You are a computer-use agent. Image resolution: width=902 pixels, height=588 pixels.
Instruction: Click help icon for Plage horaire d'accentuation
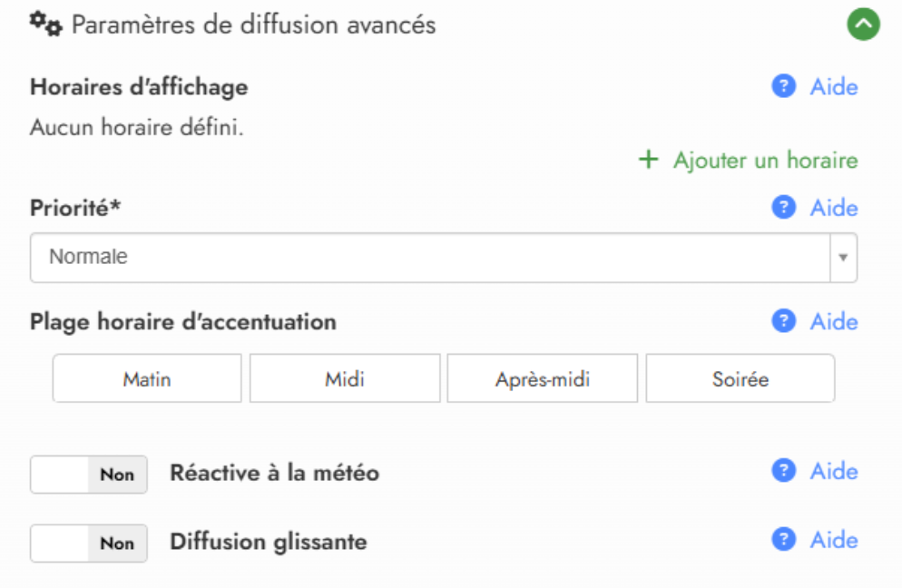[x=783, y=321]
